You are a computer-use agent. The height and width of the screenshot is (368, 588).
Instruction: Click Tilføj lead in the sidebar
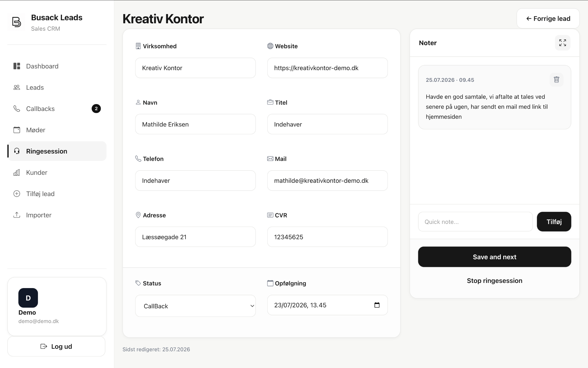pos(57,194)
